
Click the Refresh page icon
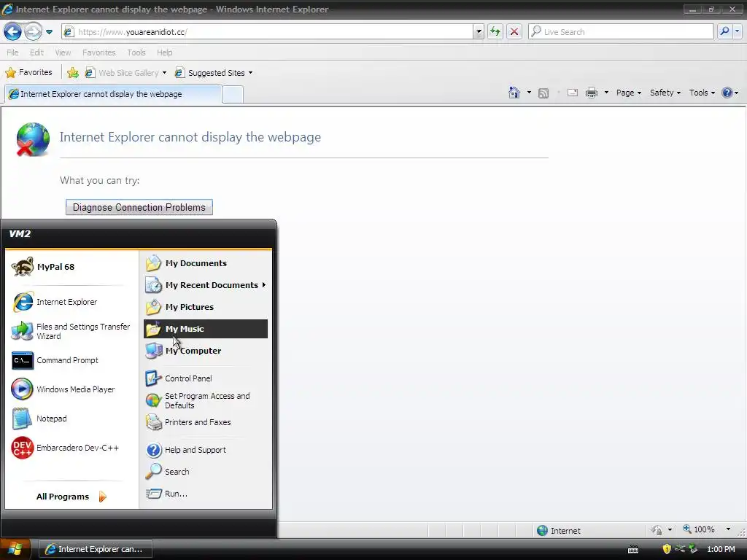(x=495, y=32)
